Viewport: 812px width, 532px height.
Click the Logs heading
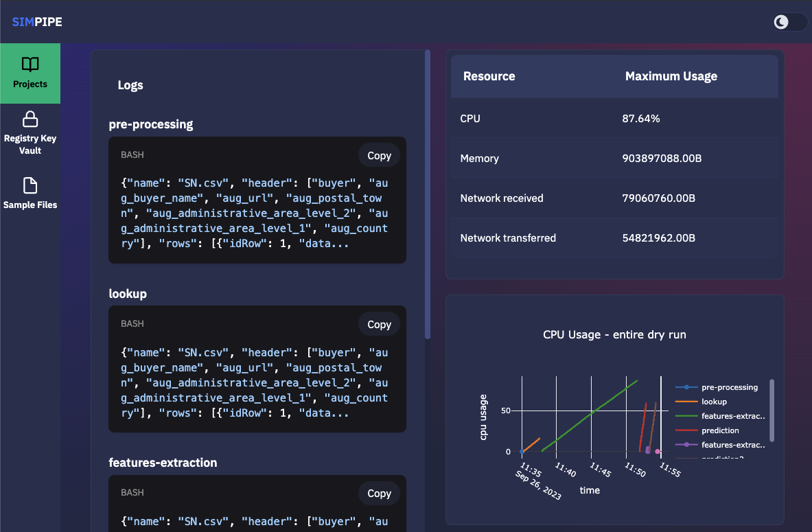tap(130, 85)
